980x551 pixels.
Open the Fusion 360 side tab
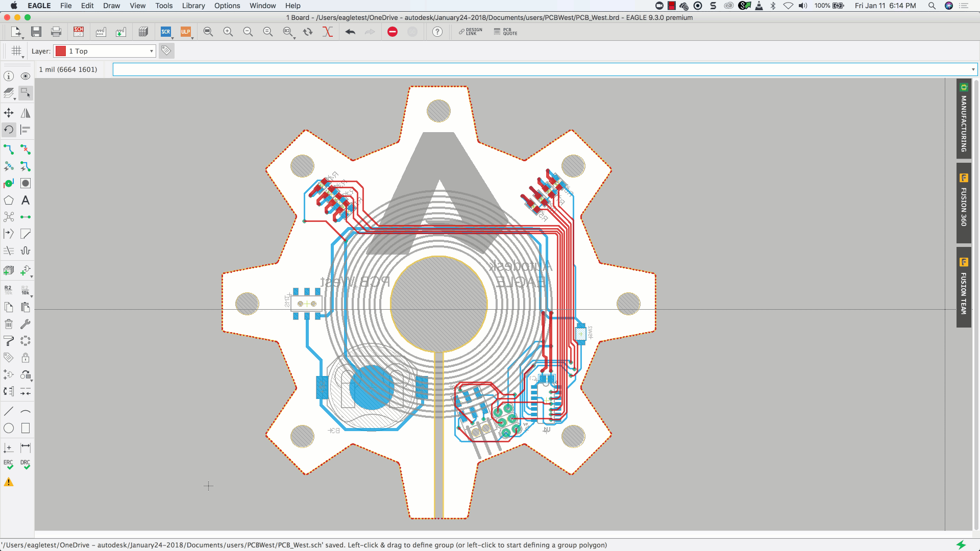click(x=964, y=203)
